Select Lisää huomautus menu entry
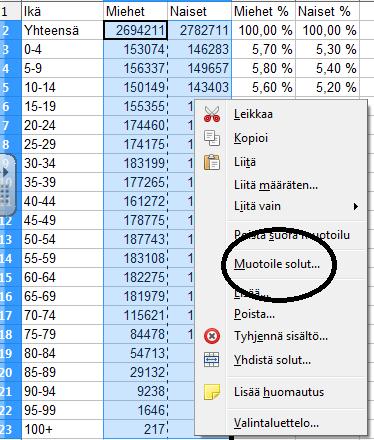This screenshot has height=440, width=374. tap(279, 392)
